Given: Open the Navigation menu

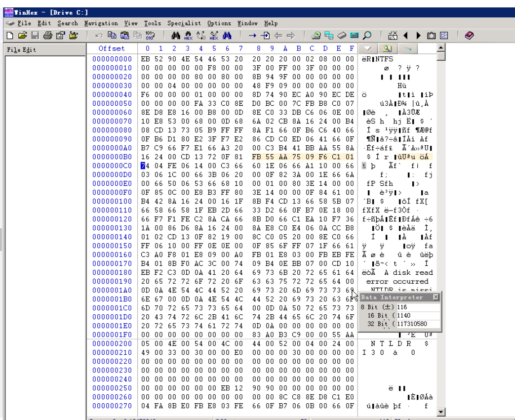Looking at the screenshot, I should [x=101, y=23].
